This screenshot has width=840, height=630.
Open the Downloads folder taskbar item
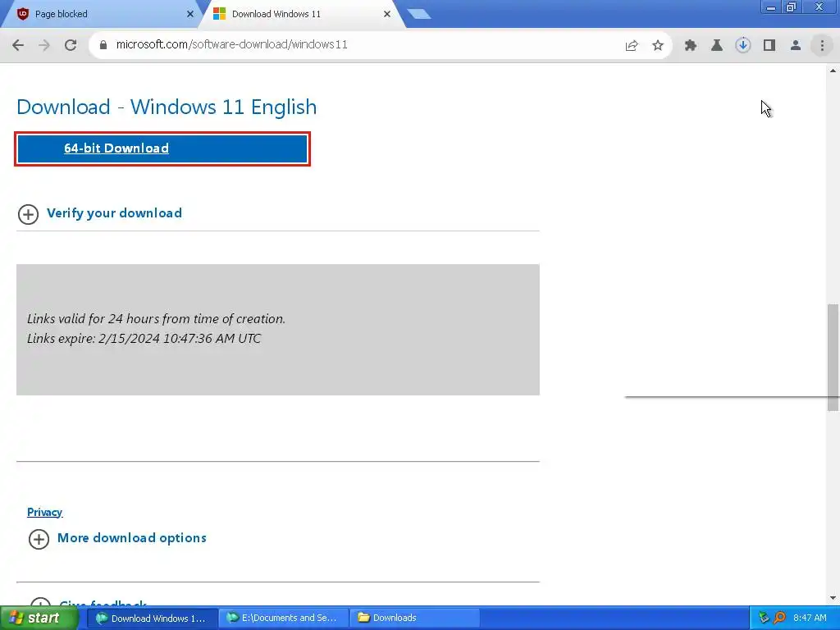click(414, 619)
